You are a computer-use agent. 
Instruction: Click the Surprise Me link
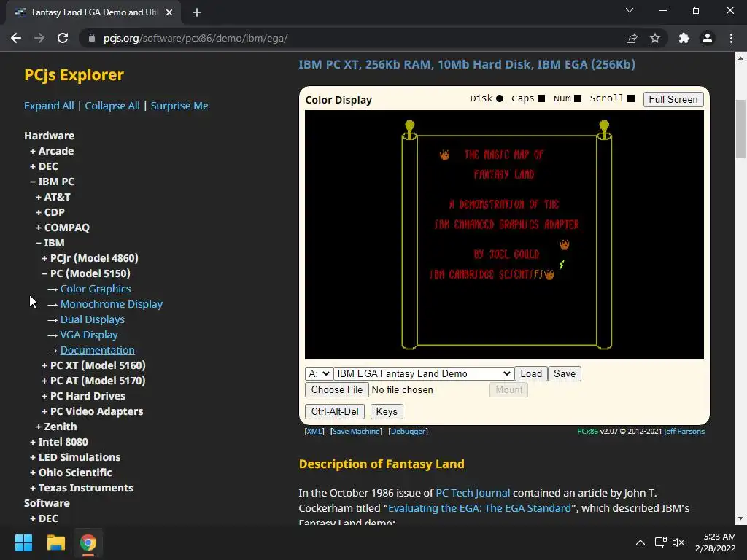(x=179, y=106)
